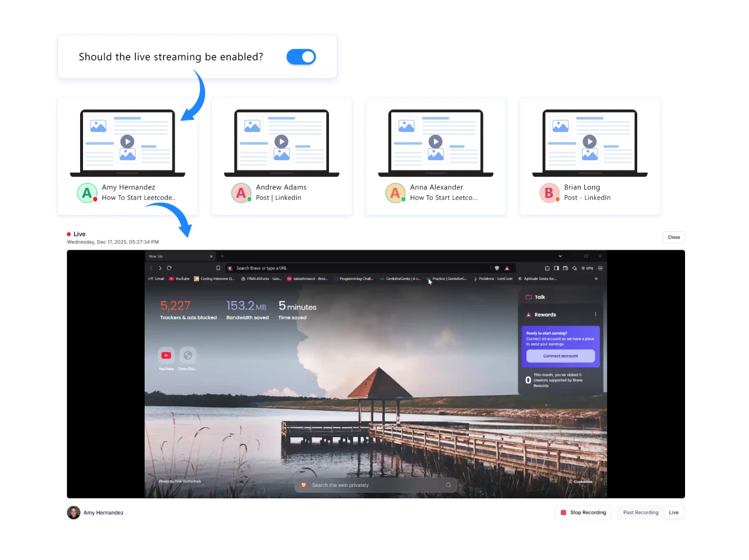
Task: Reload the page using the refresh icon
Action: point(169,268)
